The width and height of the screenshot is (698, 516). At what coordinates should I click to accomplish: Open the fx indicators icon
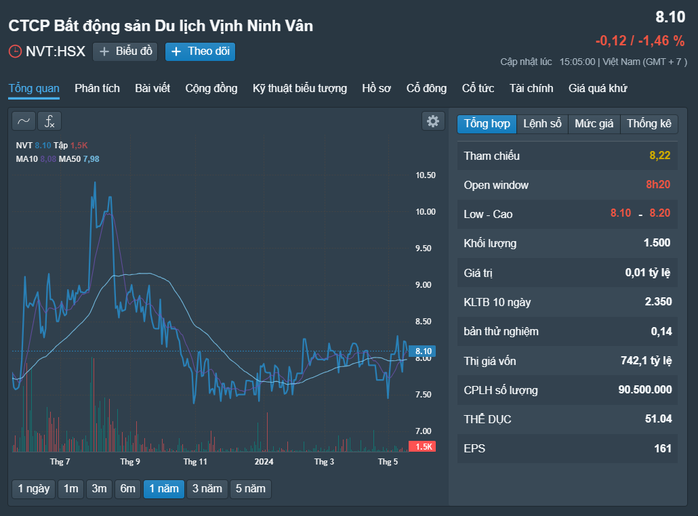(x=49, y=121)
